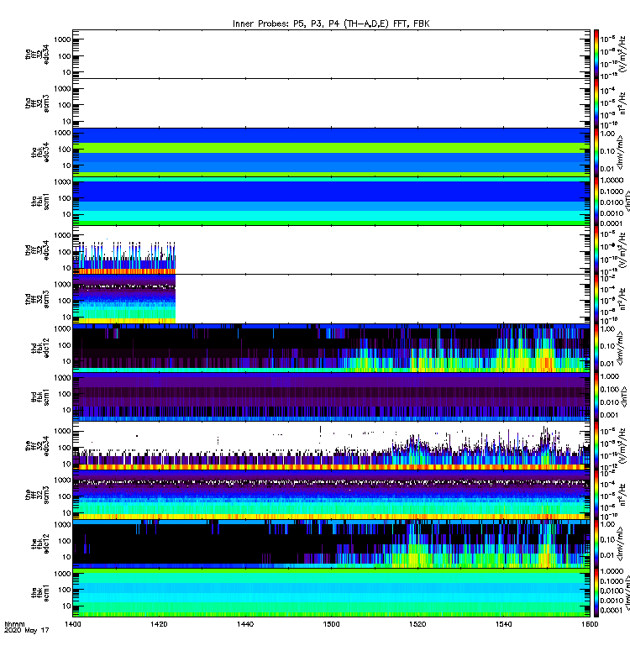Click the 'thd fbk edc12' axis label
The height and width of the screenshot is (672, 630).
(x=39, y=349)
